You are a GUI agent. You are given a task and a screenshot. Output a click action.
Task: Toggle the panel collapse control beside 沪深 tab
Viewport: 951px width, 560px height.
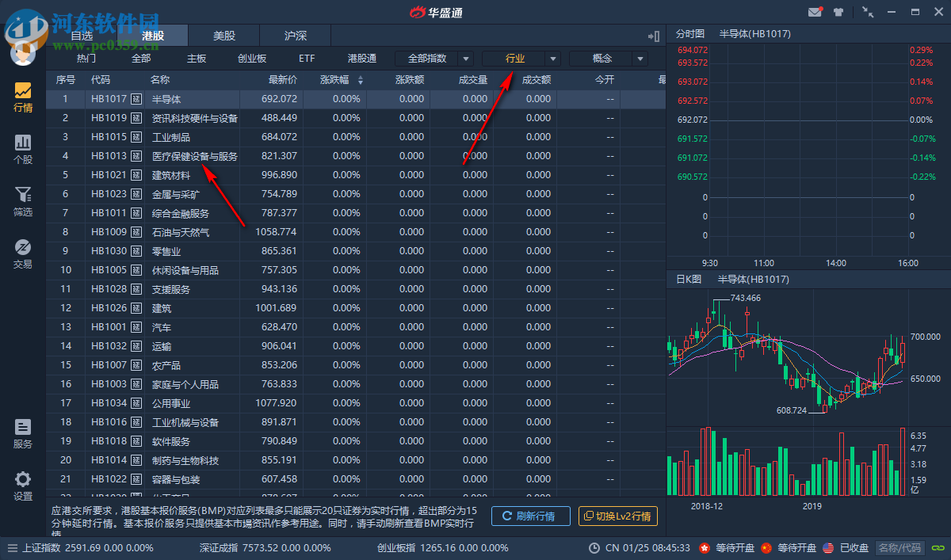tap(652, 36)
